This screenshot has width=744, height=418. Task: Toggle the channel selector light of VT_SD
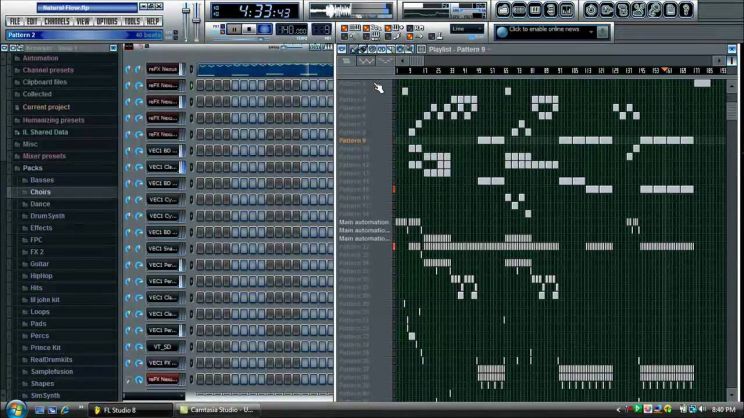[x=191, y=347]
